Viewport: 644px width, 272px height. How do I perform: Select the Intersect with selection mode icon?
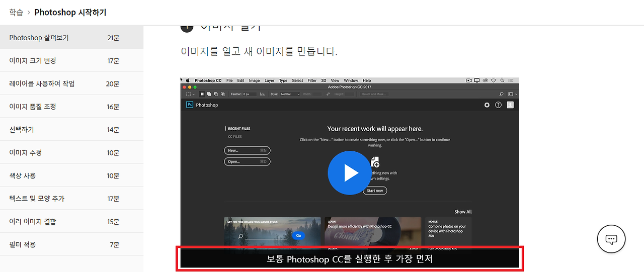(223, 94)
